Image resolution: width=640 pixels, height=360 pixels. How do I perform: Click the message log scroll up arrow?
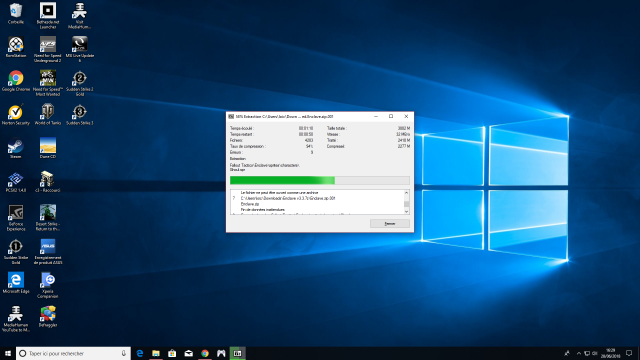pos(406,193)
